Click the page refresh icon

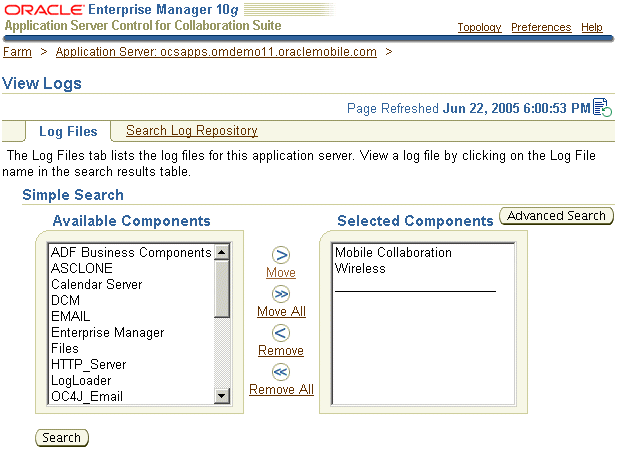click(x=601, y=107)
